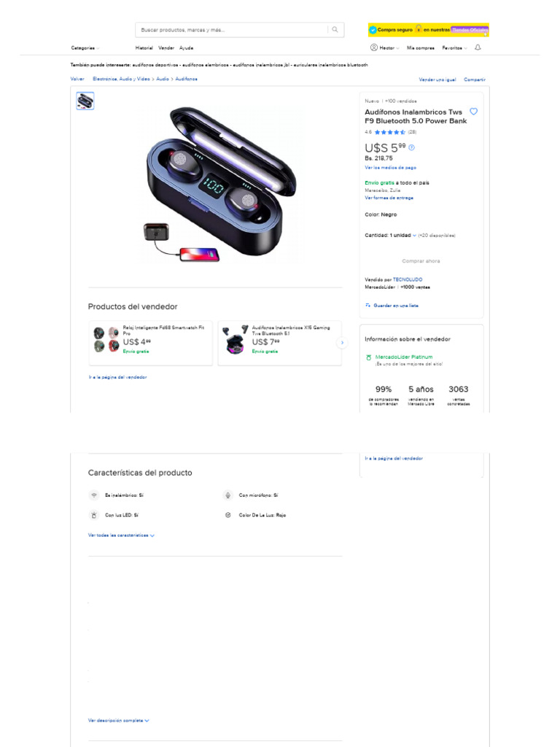Click the price info icon beside U$S 5.99
This screenshot has height=747, width=560.
click(411, 147)
